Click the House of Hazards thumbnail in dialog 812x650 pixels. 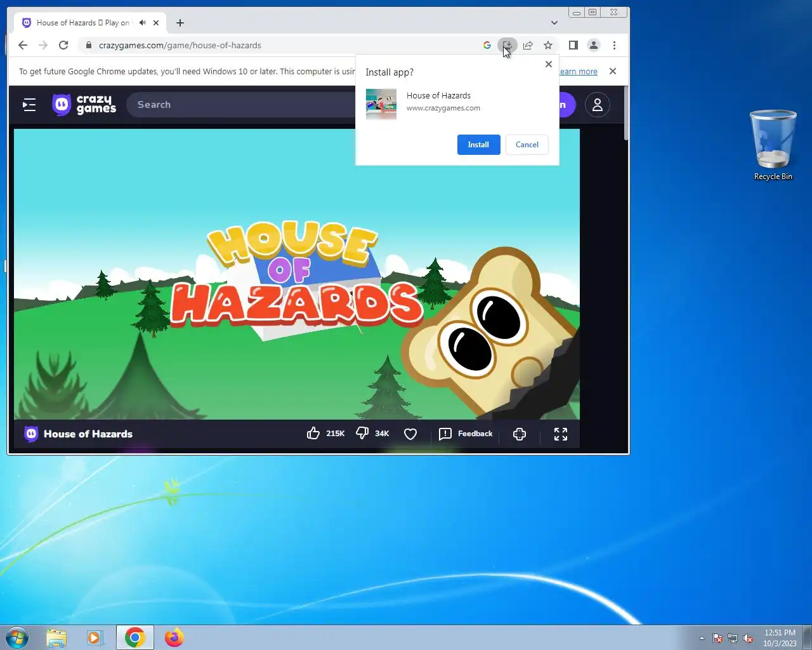pyautogui.click(x=381, y=104)
